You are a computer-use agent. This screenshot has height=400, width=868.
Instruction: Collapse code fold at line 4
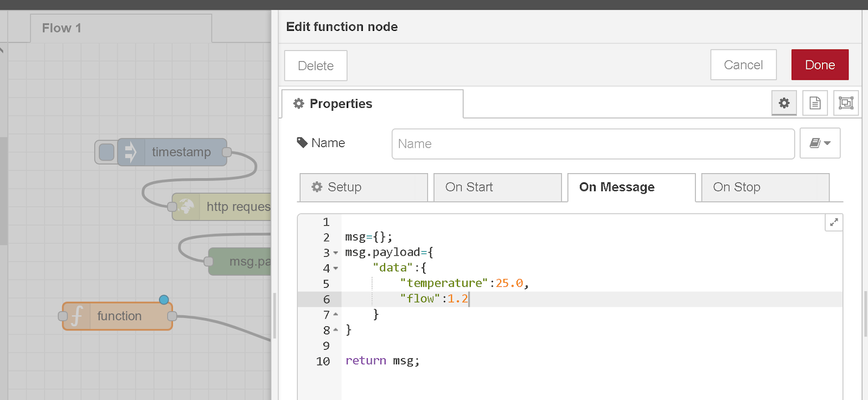336,268
